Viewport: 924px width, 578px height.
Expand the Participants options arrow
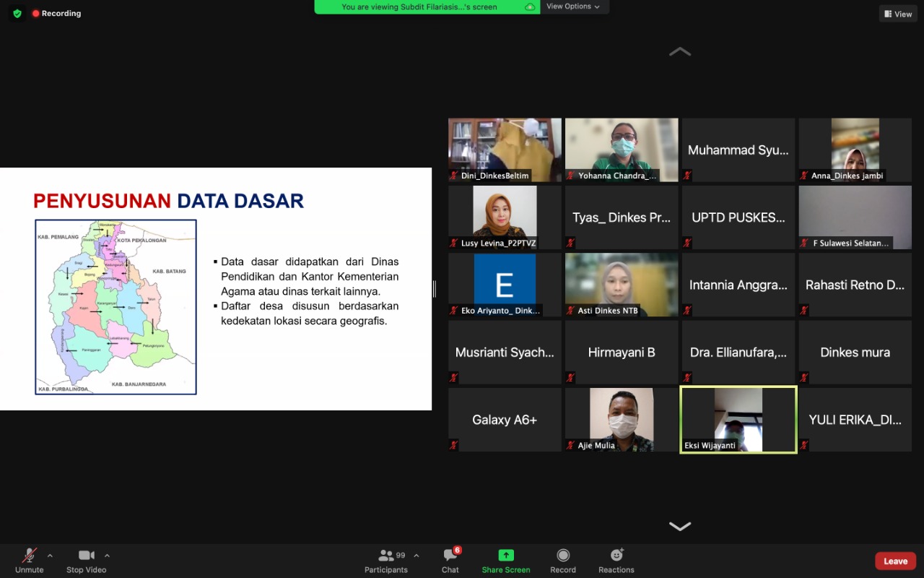416,556
